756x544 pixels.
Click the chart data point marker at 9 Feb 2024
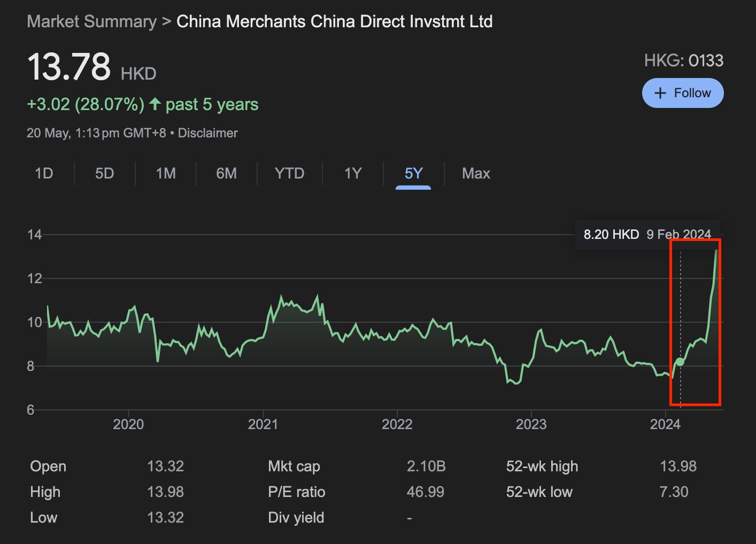coord(680,362)
